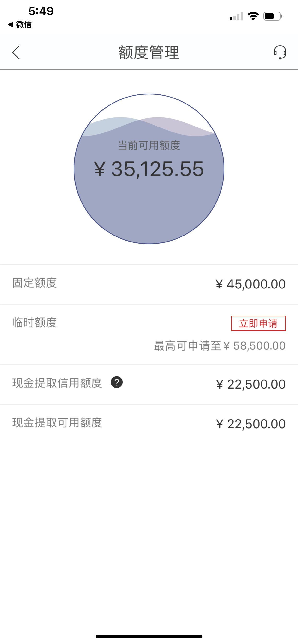Tap the ¥ 45,000.00 fixed limit value

click(250, 284)
